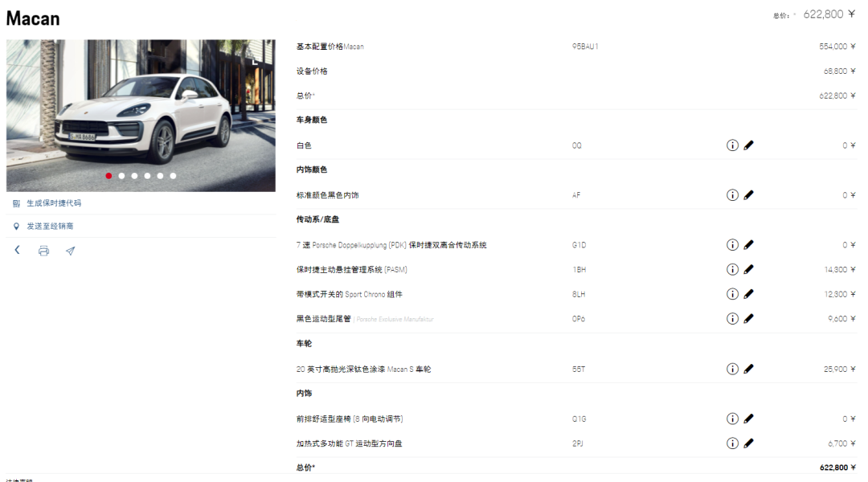Jump to the second carousel image dot
Viewport: 868px width, 482px height.
[x=122, y=176]
